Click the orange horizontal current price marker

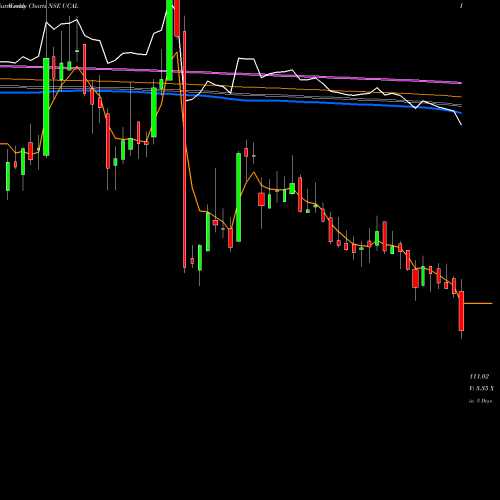478,303
